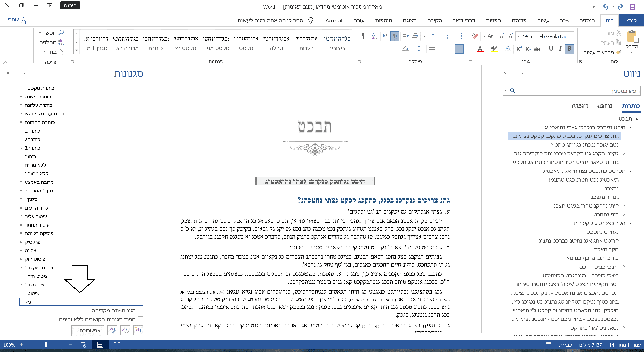Open the Fb GeulaTag font name dropdown

(536, 37)
